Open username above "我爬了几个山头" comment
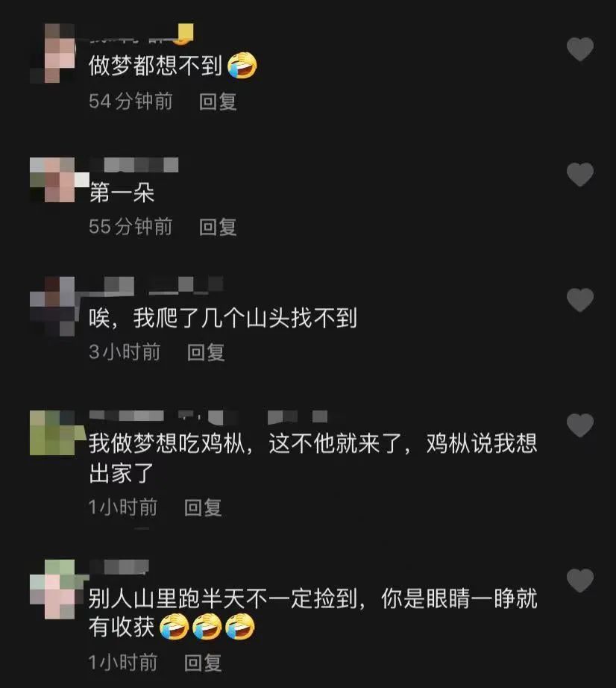The width and height of the screenshot is (616, 688). pyautogui.click(x=157, y=284)
